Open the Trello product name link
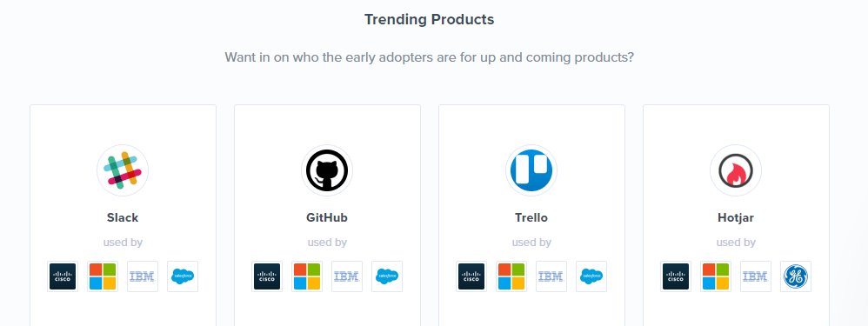This screenshot has height=326, width=868. 531,217
